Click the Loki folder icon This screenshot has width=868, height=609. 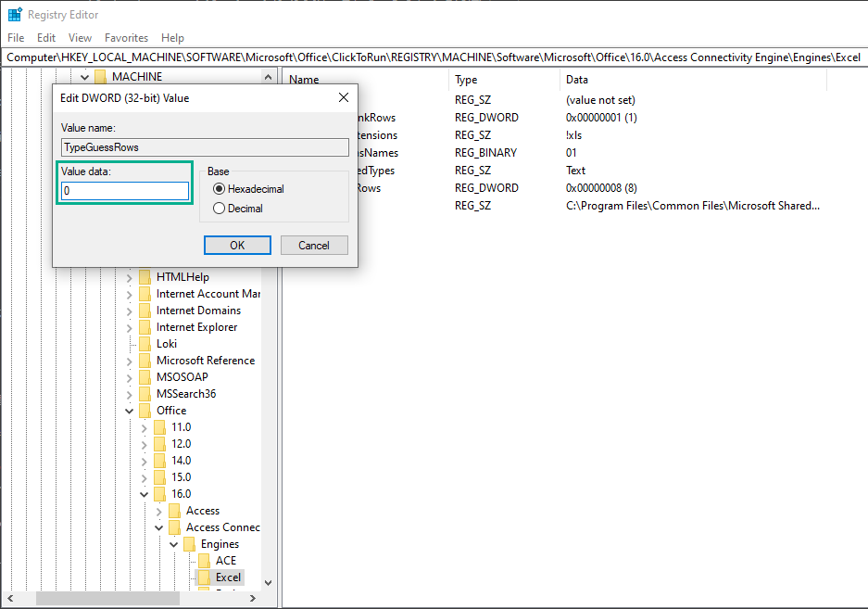click(145, 343)
